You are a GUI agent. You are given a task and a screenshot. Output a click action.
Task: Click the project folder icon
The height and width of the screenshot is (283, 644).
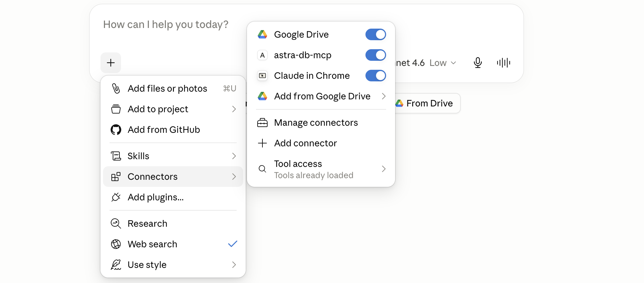116,109
